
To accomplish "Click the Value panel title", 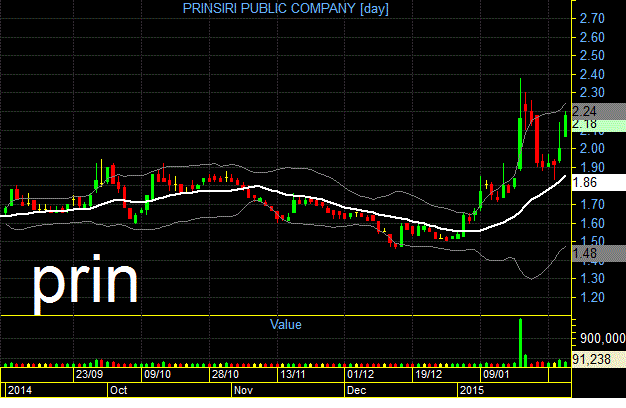I will [286, 324].
